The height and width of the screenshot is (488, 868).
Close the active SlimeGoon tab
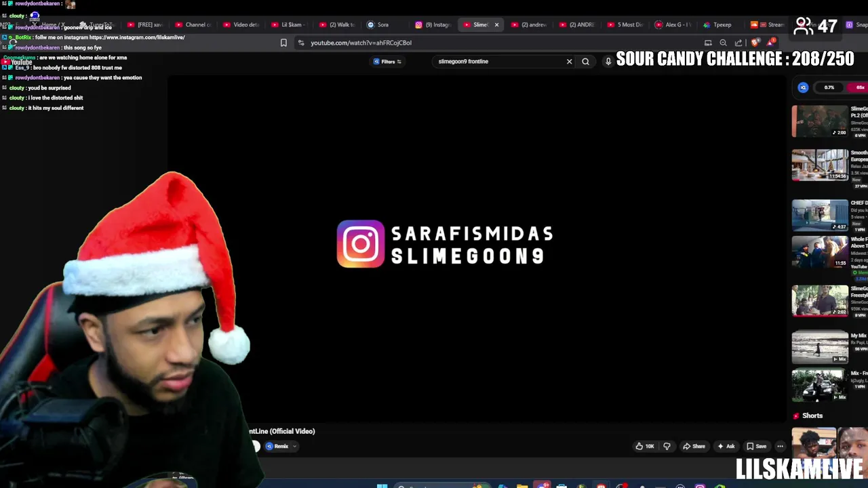(x=496, y=24)
